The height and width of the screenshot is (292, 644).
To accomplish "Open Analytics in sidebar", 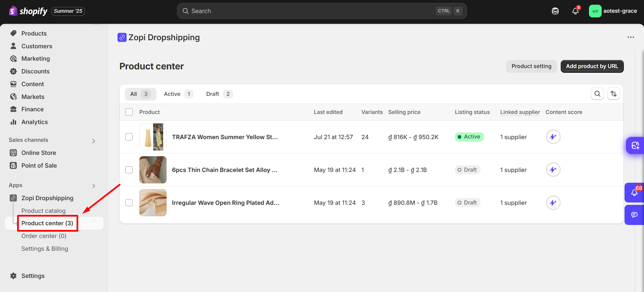I will (x=35, y=122).
